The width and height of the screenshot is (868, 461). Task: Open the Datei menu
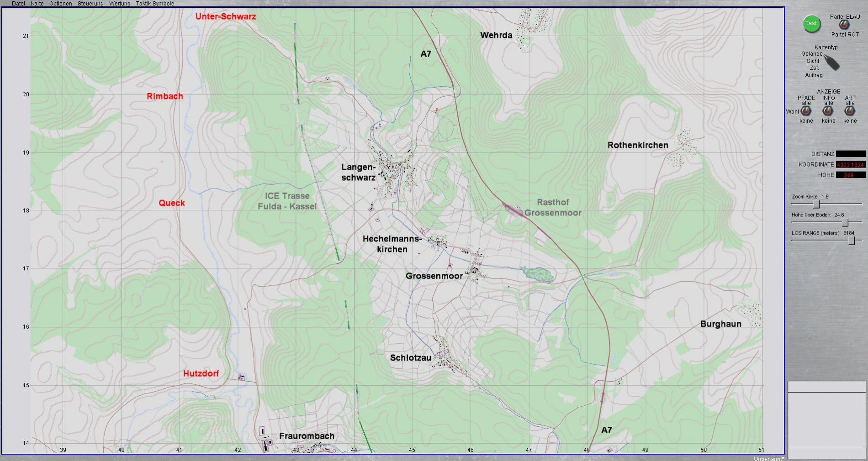[x=18, y=4]
